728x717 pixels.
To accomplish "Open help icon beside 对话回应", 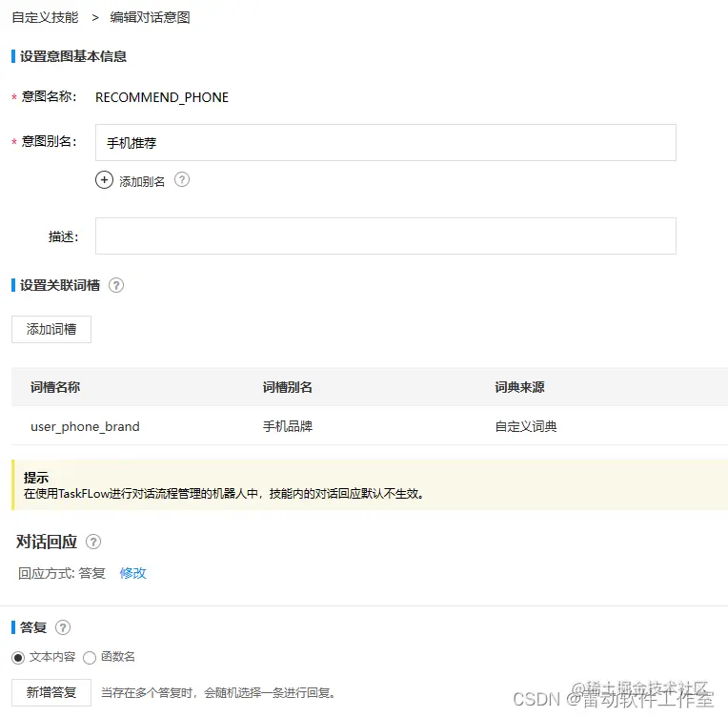I will [x=93, y=542].
